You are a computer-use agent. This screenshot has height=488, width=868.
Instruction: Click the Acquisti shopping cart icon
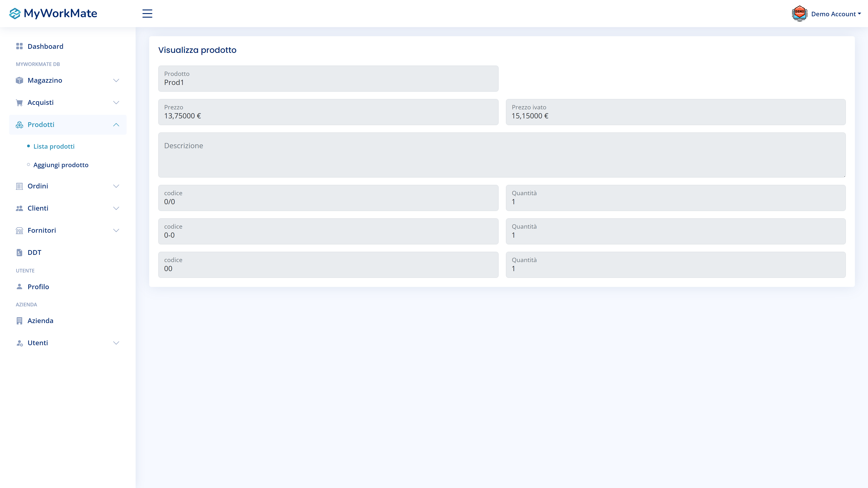(x=19, y=102)
